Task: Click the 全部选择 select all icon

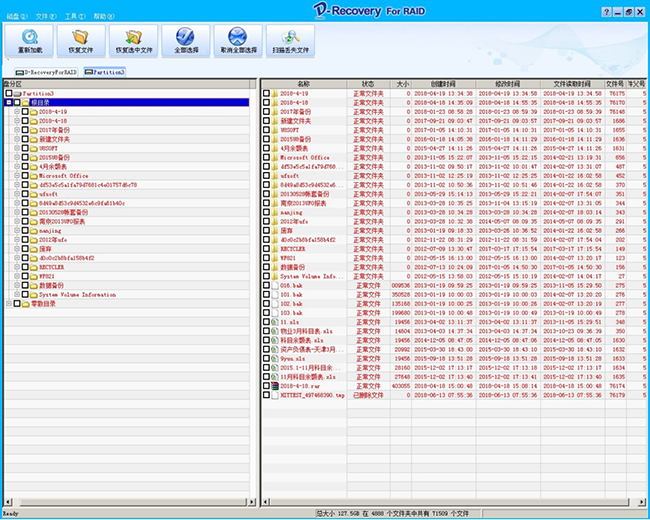Action: pos(185,36)
